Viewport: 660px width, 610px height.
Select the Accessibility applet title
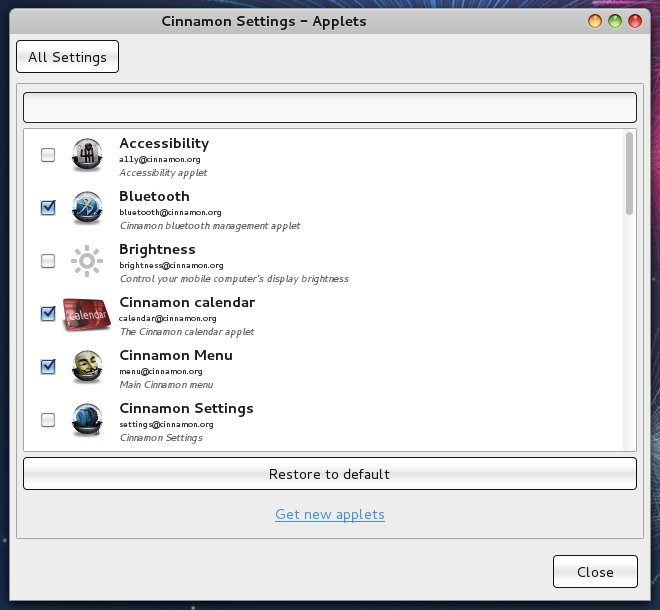[x=164, y=144]
